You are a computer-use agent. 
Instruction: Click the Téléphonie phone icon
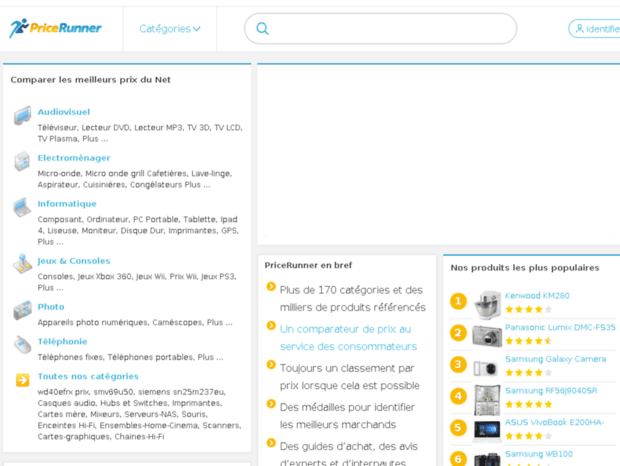click(x=23, y=344)
